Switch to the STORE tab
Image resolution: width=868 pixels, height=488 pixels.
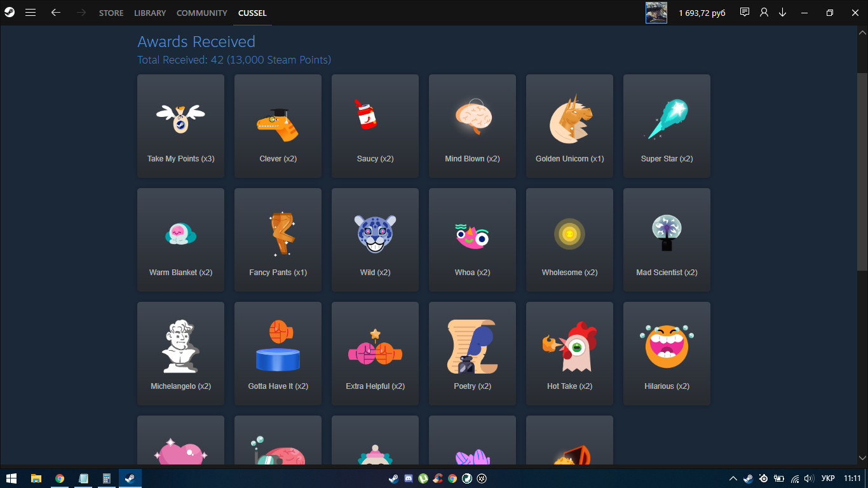click(111, 13)
